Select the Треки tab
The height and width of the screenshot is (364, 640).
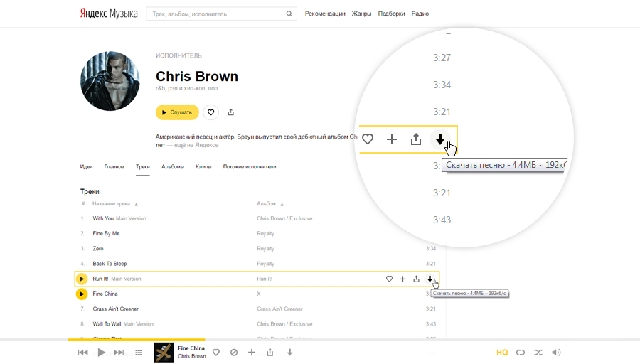143,166
